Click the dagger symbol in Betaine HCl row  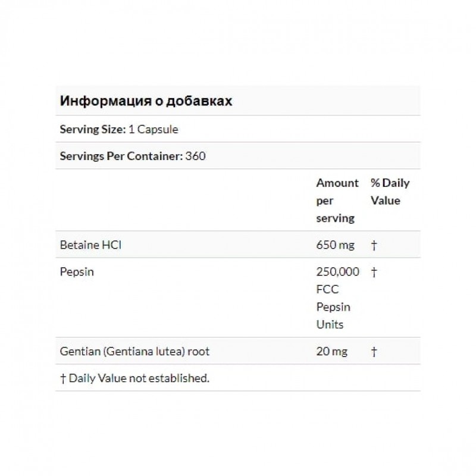374,245
